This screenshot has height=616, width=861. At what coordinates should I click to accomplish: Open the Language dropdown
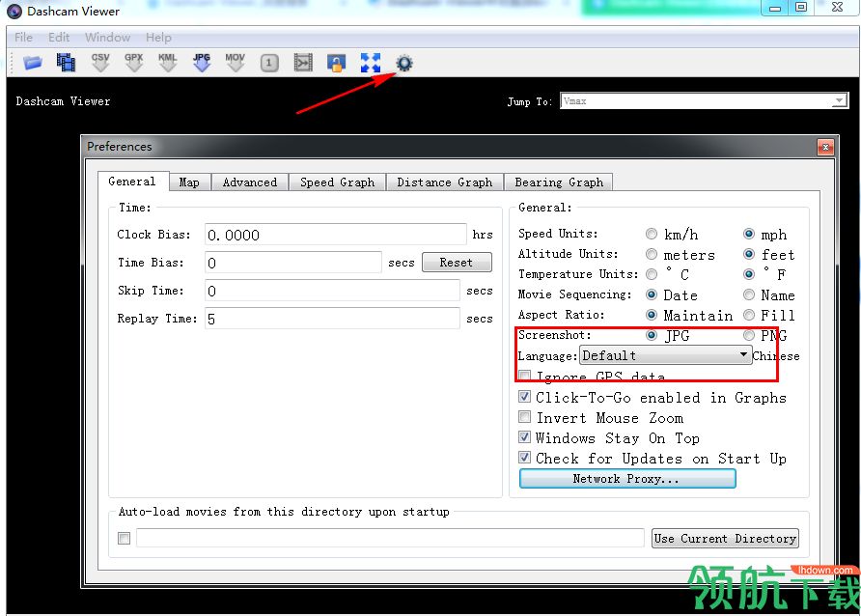665,355
